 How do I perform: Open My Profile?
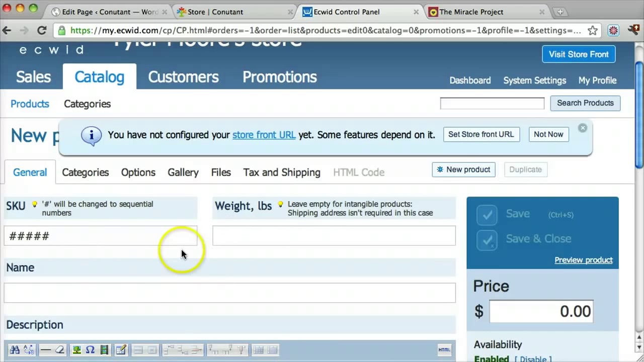click(597, 80)
